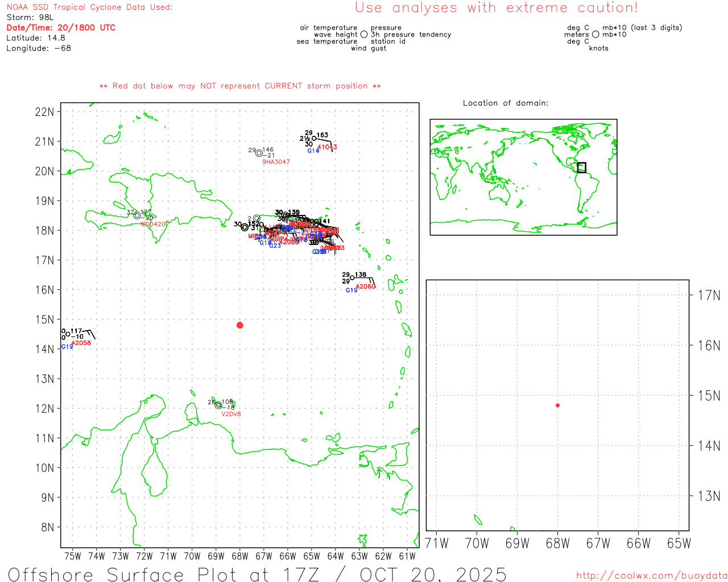Click station marker circle for buoy 42060

352,278
